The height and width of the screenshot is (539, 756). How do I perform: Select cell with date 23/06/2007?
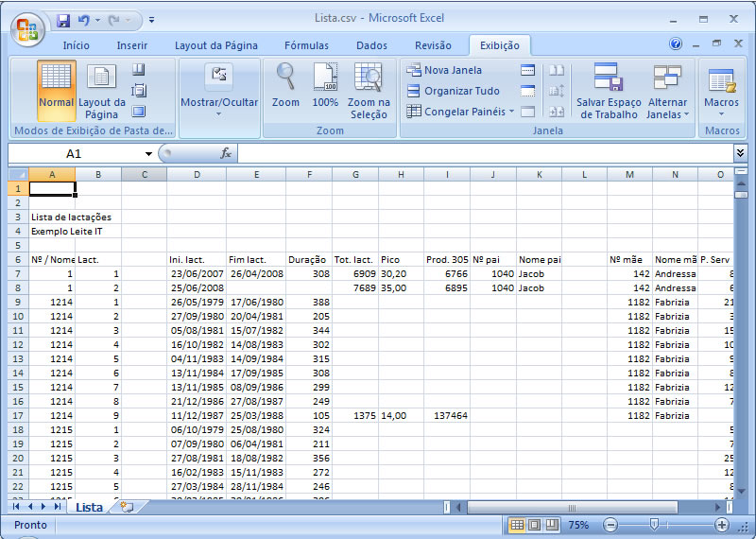(197, 273)
